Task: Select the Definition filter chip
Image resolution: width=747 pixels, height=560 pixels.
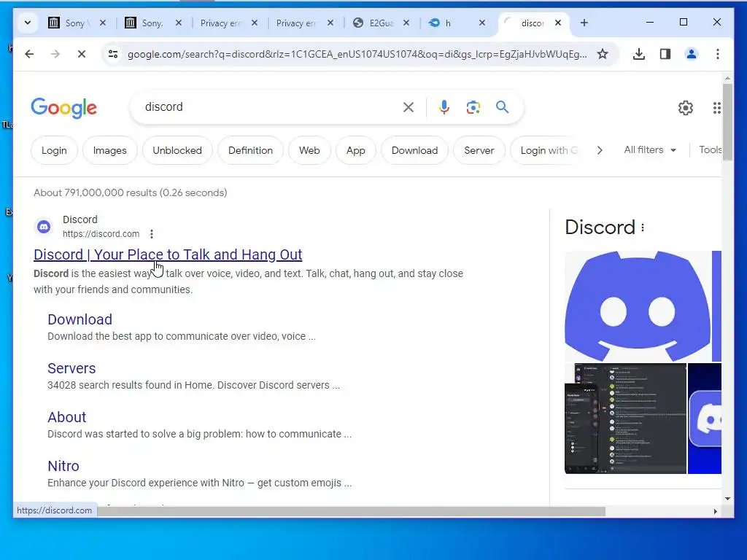Action: pos(251,150)
